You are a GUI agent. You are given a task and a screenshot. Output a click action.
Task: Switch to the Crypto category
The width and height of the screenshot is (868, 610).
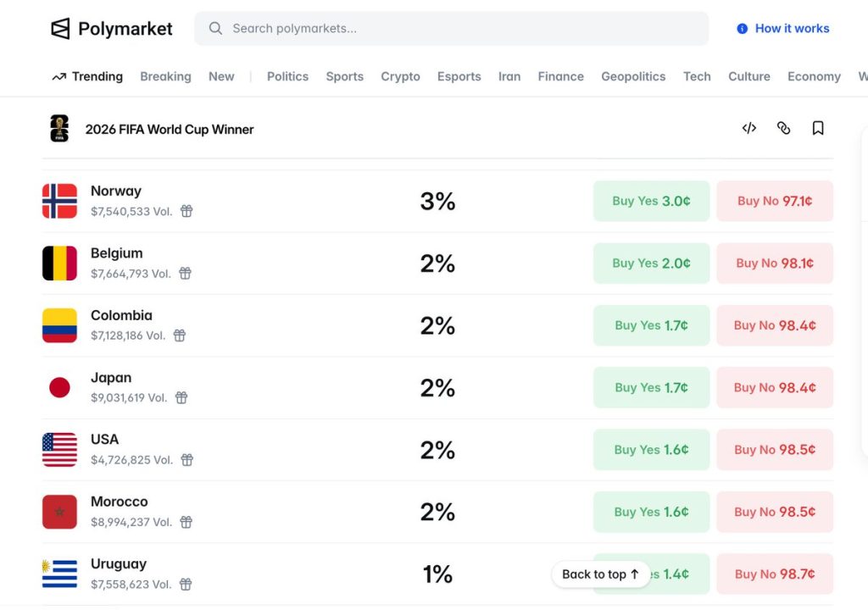coord(400,76)
